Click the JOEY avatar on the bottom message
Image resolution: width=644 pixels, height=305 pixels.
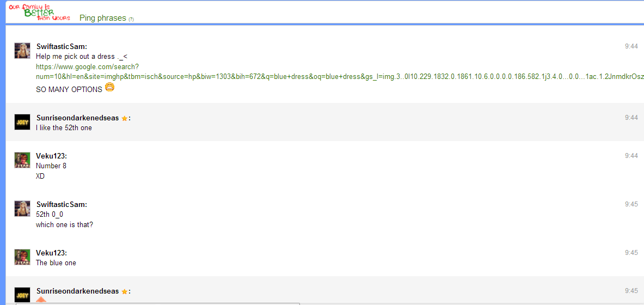tap(22, 295)
